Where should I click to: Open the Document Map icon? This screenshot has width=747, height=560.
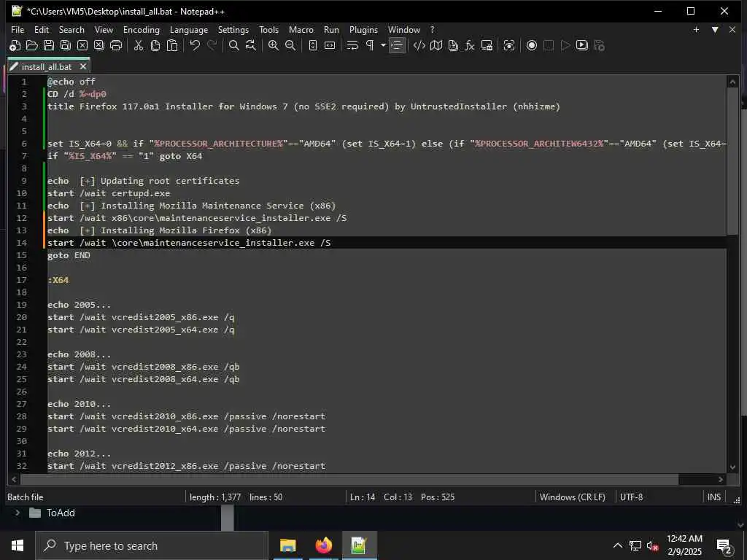pos(436,46)
